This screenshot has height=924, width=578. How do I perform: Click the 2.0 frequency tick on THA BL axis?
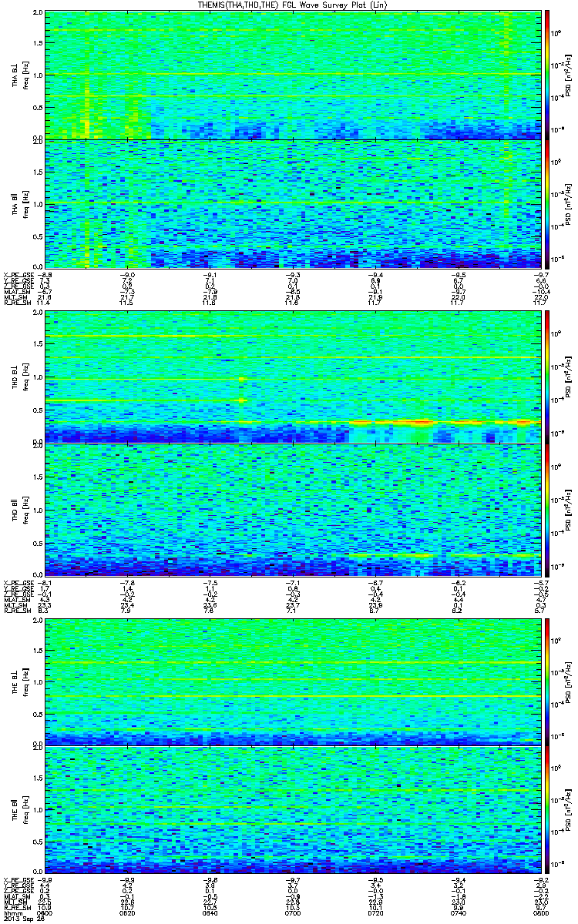coord(39,13)
